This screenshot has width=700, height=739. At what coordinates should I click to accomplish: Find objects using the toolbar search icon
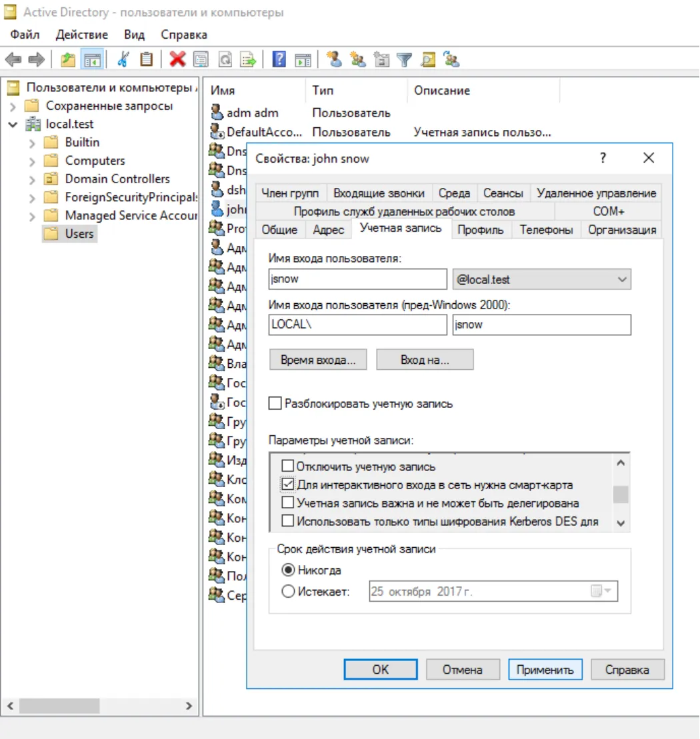click(x=428, y=60)
